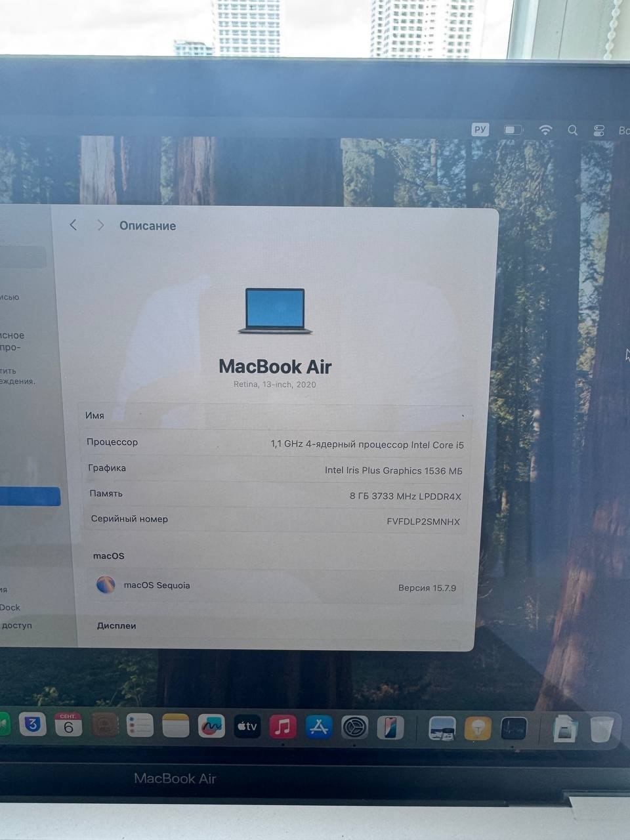Click the "Процессор" row label
Image resolution: width=630 pixels, height=840 pixels.
(x=112, y=442)
